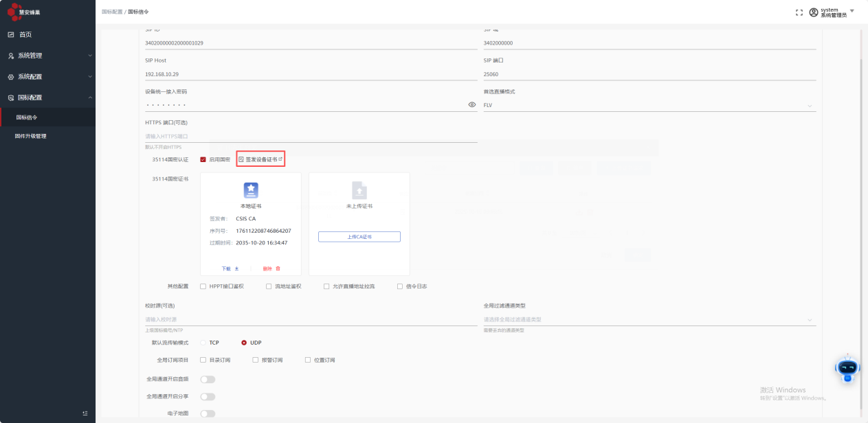This screenshot has height=423, width=868.
Task: Collapse the sidebar using bottom collapse icon
Action: pos(85,413)
